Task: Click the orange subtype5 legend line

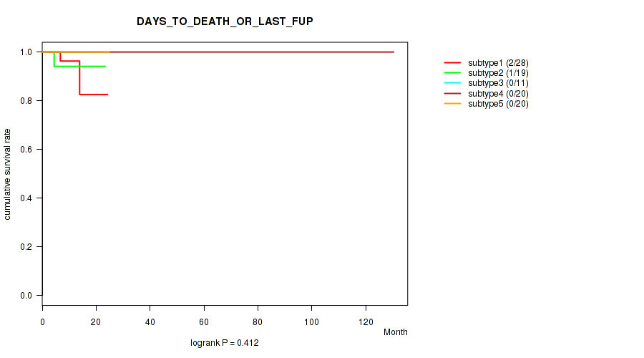Action: pos(452,104)
